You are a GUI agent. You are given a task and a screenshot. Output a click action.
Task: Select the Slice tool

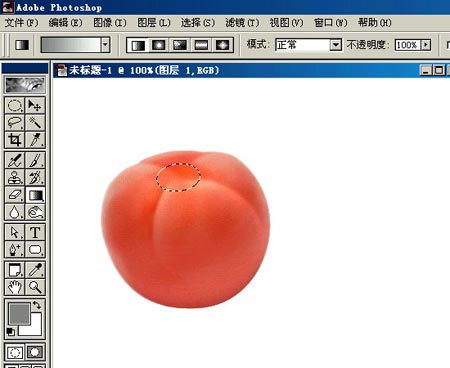point(35,140)
